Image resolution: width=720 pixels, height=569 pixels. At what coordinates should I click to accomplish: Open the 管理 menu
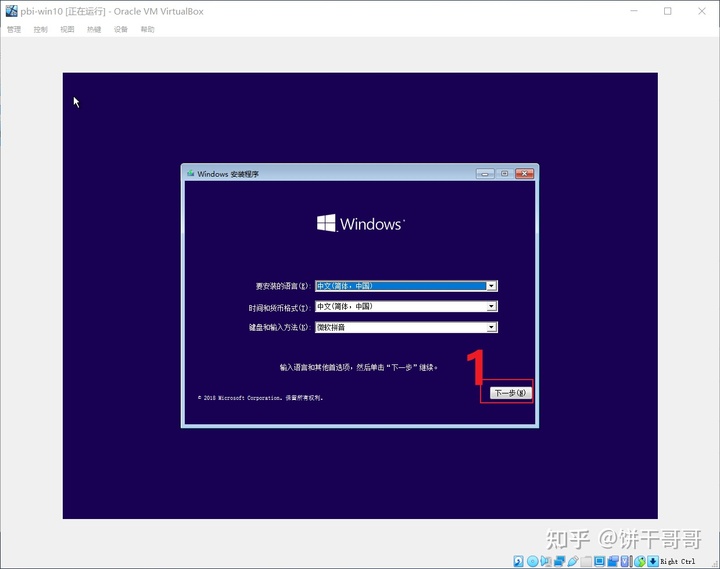click(x=14, y=29)
